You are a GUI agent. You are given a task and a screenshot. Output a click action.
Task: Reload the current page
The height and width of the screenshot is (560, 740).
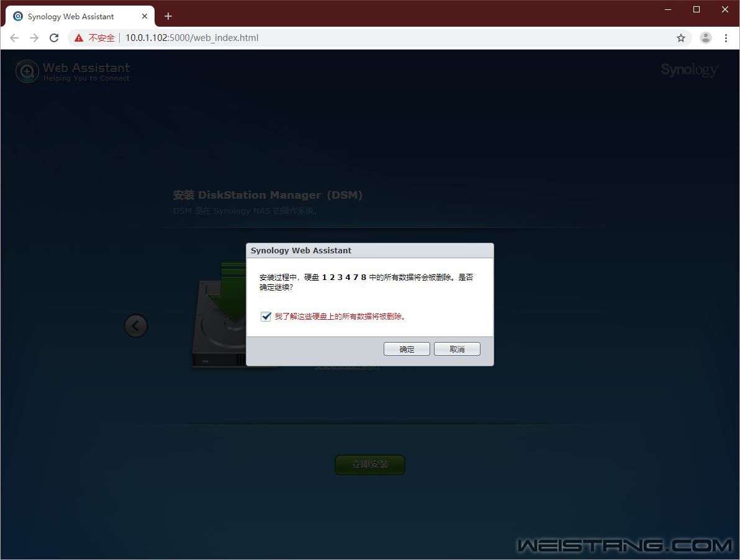[54, 38]
